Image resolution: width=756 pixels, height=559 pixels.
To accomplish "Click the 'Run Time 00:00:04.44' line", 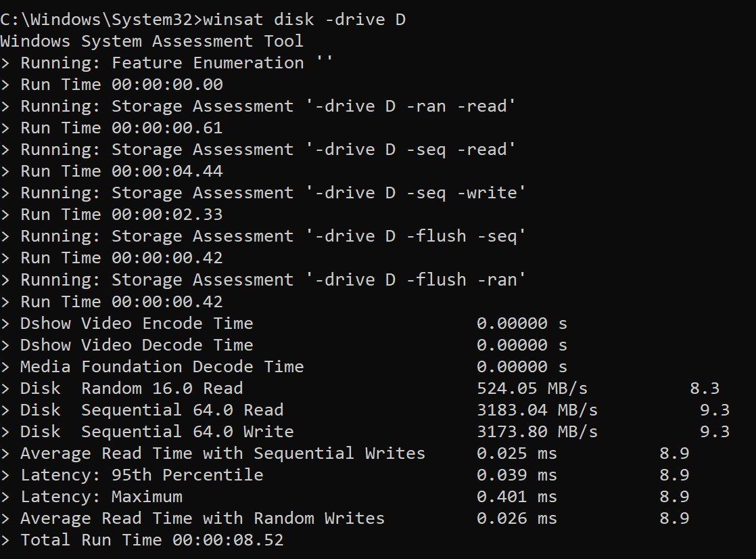I will 122,171.
